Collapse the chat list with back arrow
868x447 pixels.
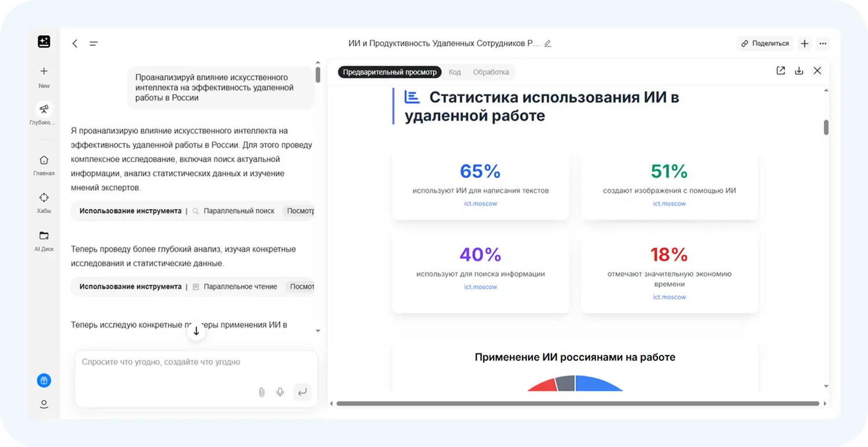[74, 43]
